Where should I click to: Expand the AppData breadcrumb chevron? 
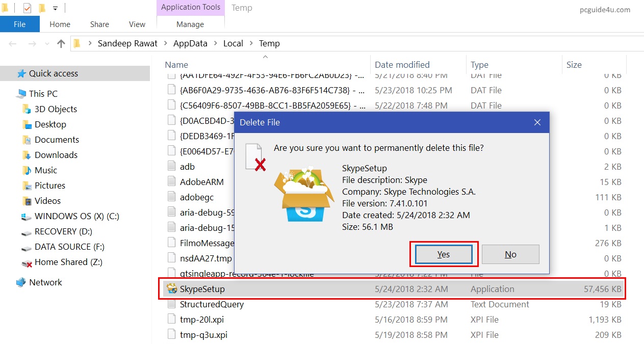pyautogui.click(x=215, y=44)
